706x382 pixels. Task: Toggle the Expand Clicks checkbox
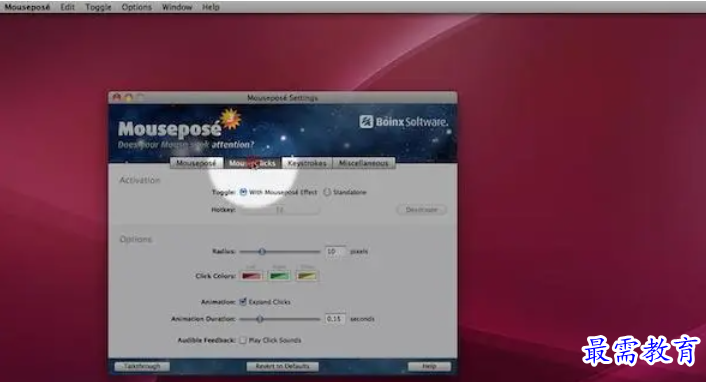pyautogui.click(x=243, y=302)
